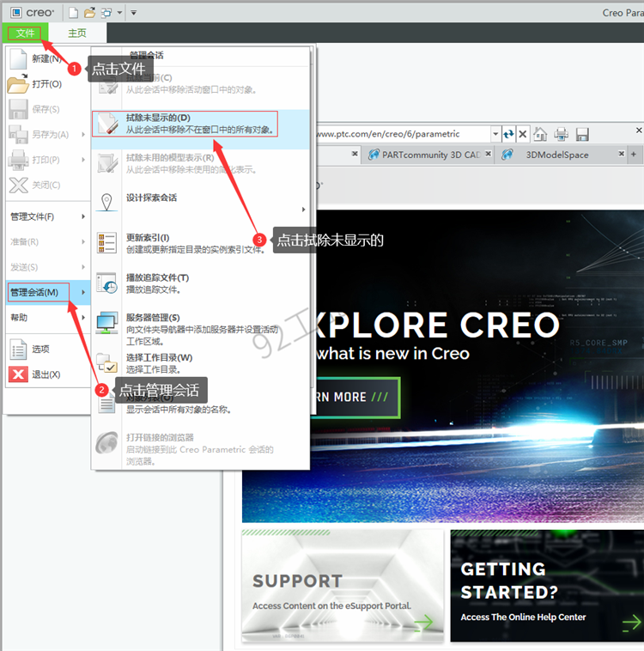Click the LEARN MORE button on banner

click(x=357, y=398)
